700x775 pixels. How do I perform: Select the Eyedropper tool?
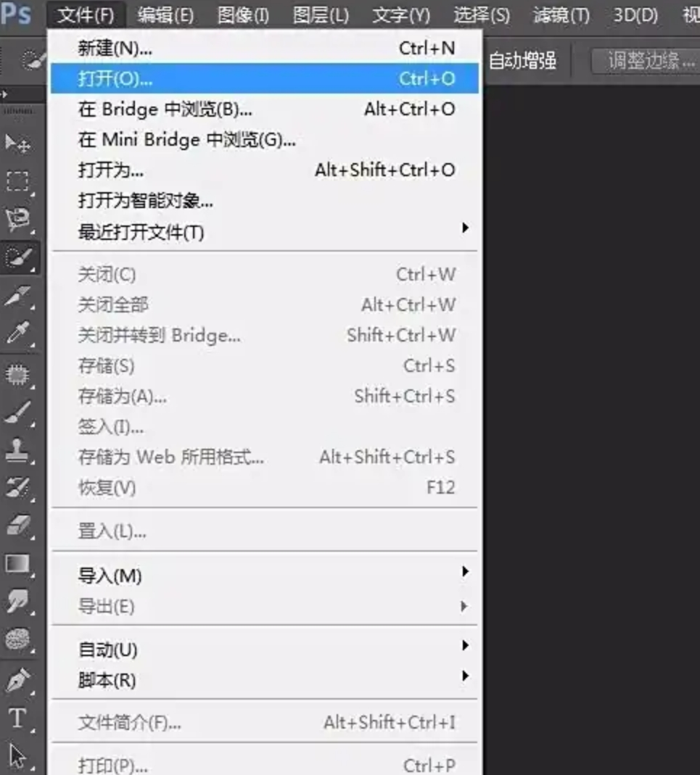(18, 333)
